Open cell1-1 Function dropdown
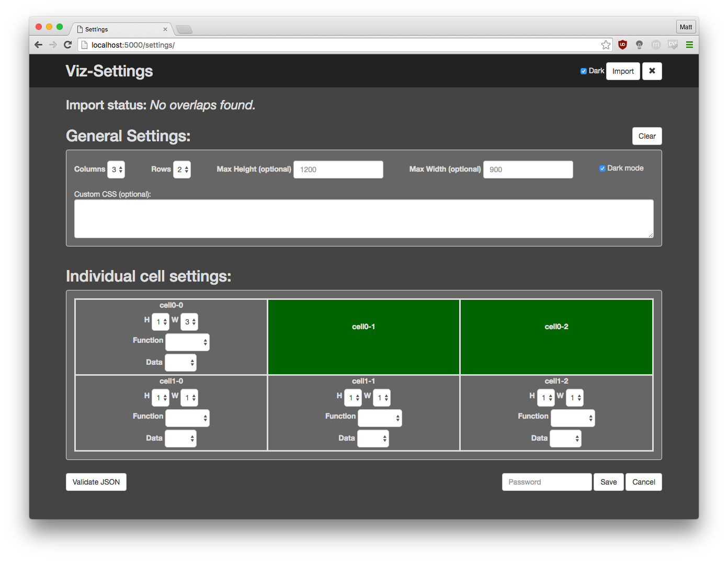The image size is (728, 561). [380, 418]
